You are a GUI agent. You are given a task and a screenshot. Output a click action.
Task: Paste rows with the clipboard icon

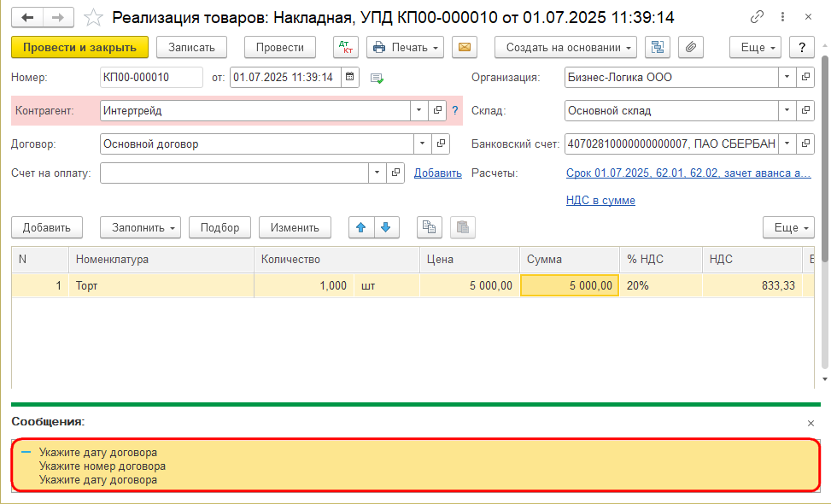(x=463, y=227)
